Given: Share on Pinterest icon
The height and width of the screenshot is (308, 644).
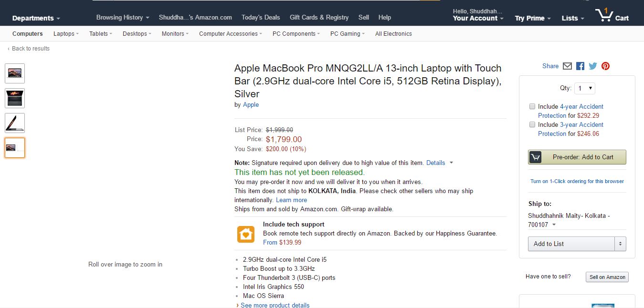Looking at the screenshot, I should (x=605, y=66).
